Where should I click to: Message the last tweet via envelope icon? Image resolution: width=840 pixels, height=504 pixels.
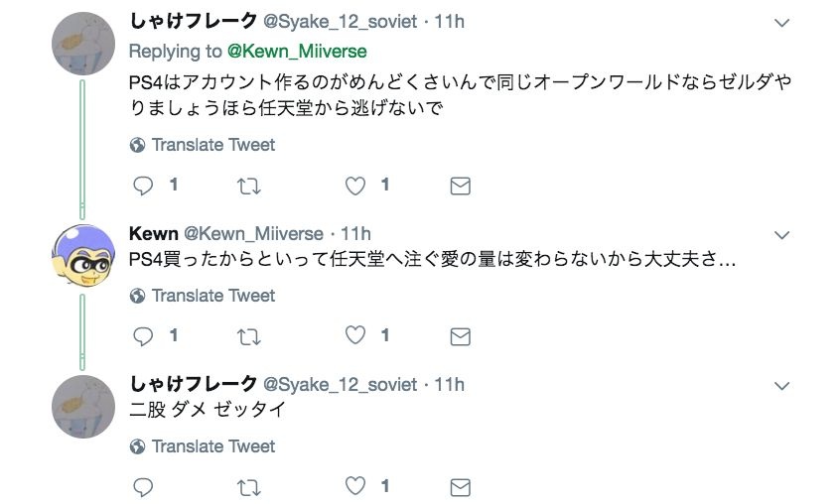click(460, 487)
